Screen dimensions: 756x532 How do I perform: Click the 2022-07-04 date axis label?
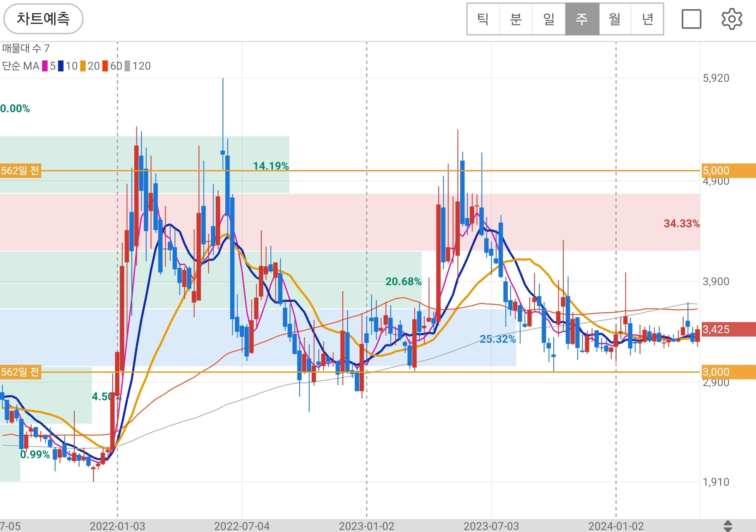tap(242, 526)
